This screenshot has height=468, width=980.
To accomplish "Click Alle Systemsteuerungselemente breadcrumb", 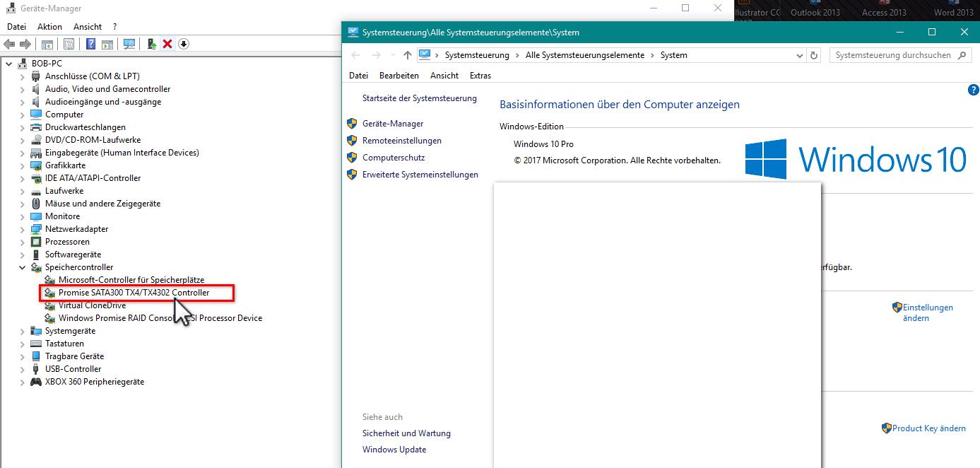I will click(x=585, y=55).
